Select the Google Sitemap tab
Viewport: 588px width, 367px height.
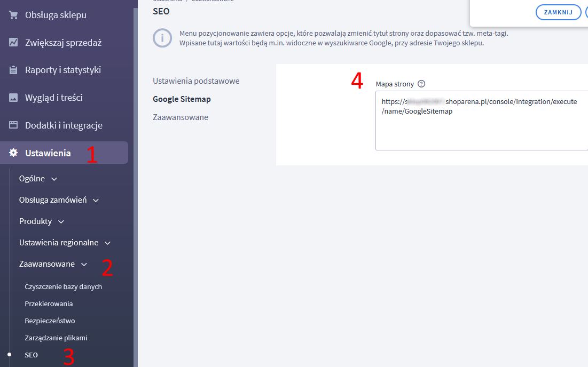tap(182, 99)
